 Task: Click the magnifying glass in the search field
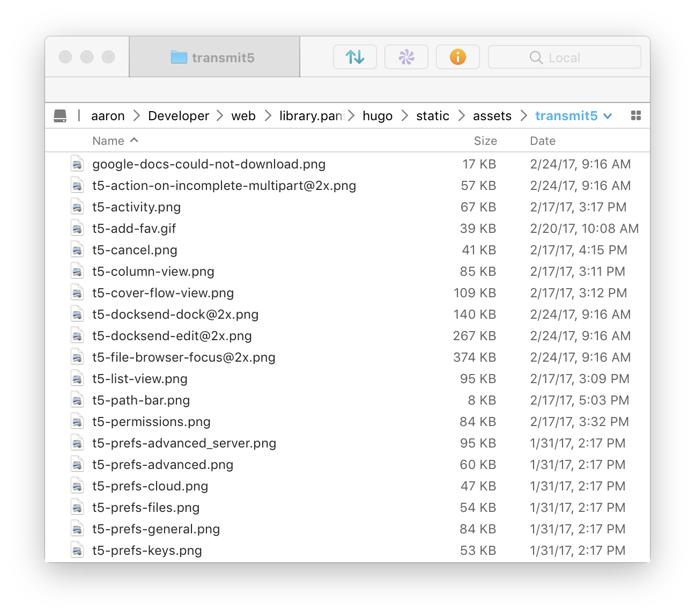(536, 57)
